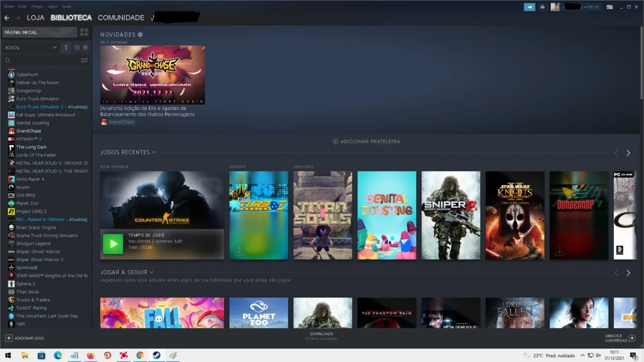Open Google Chrome from the taskbar
The image size is (644, 362).
pos(140,356)
